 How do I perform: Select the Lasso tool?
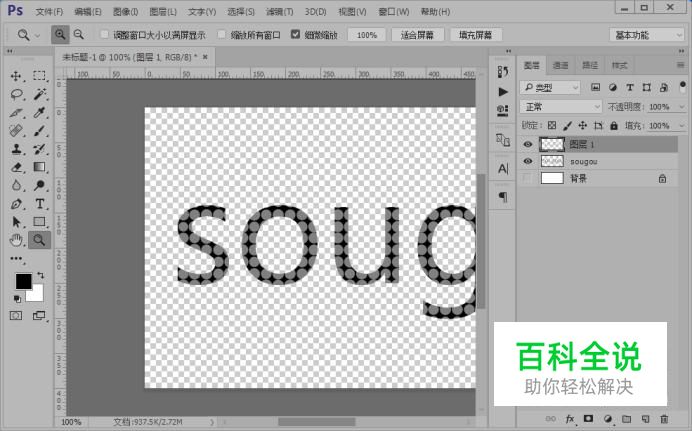pyautogui.click(x=16, y=94)
